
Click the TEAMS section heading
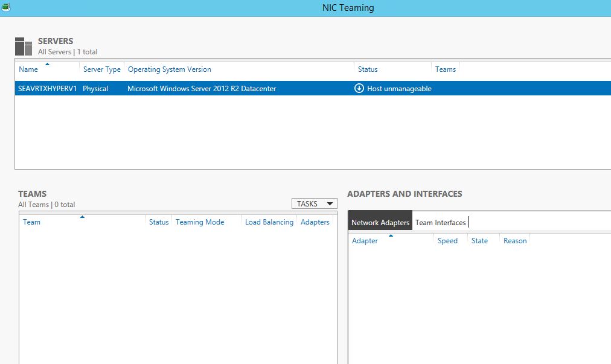pos(33,194)
